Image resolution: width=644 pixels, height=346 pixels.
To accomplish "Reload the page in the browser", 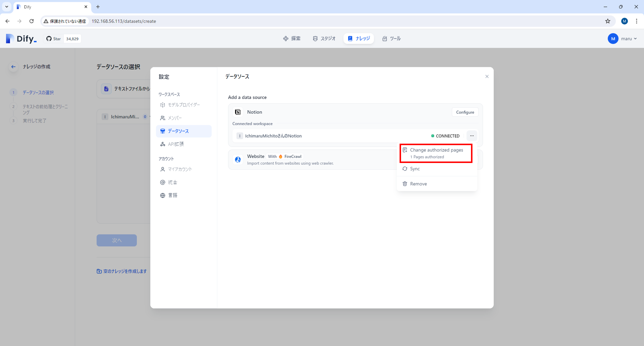I will pyautogui.click(x=31, y=21).
